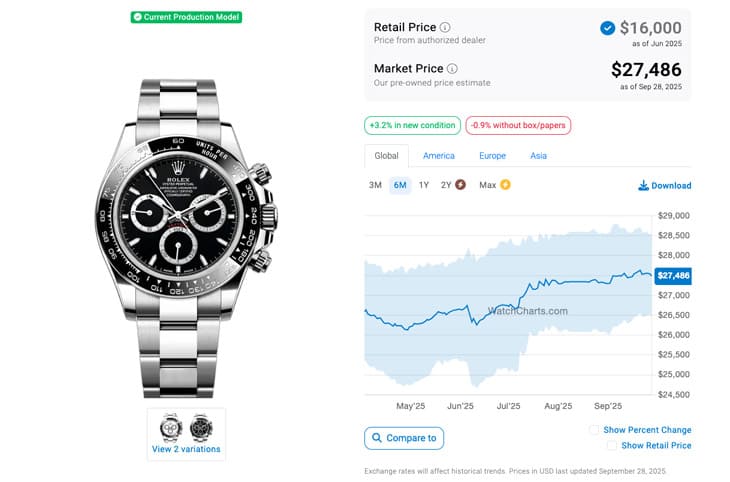
Task: Select the 6M time range
Action: click(x=400, y=185)
